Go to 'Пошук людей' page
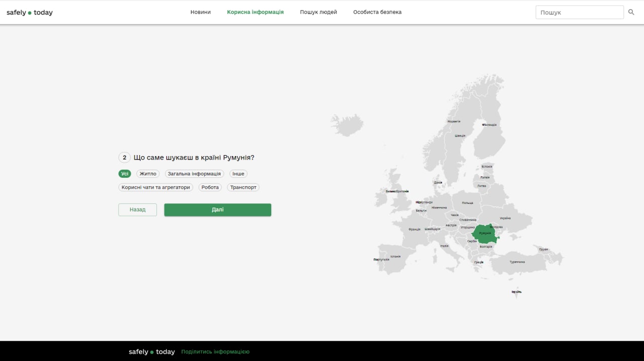This screenshot has height=361, width=644. click(318, 12)
